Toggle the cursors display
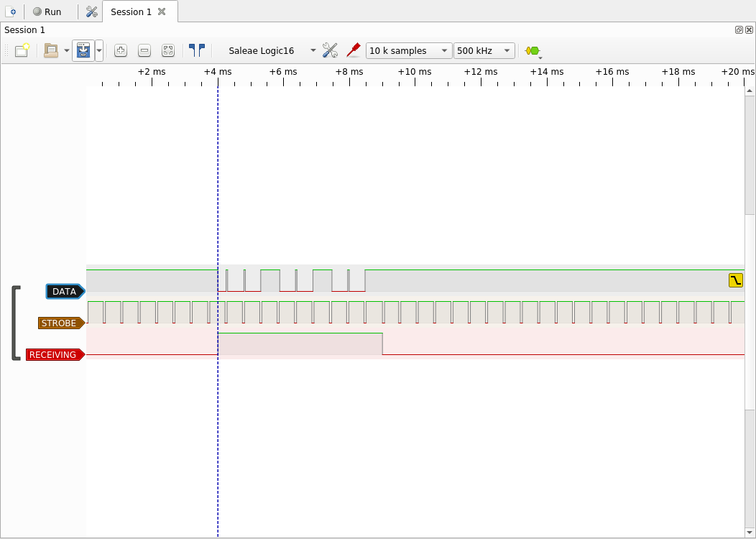The width and height of the screenshot is (756, 539). click(x=196, y=50)
